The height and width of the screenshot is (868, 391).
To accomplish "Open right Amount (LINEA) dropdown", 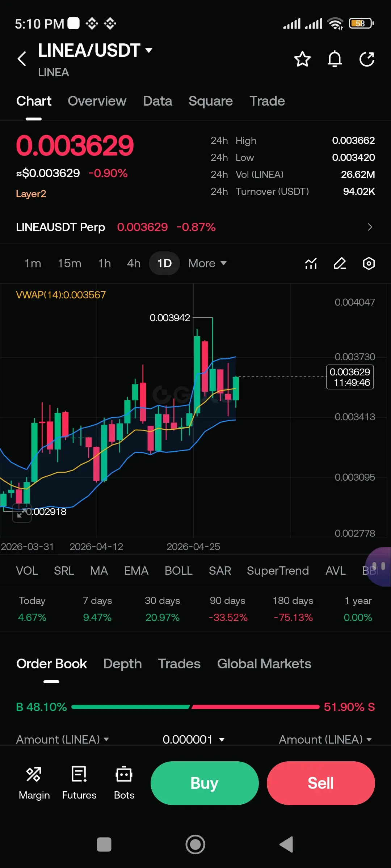I will click(x=325, y=739).
